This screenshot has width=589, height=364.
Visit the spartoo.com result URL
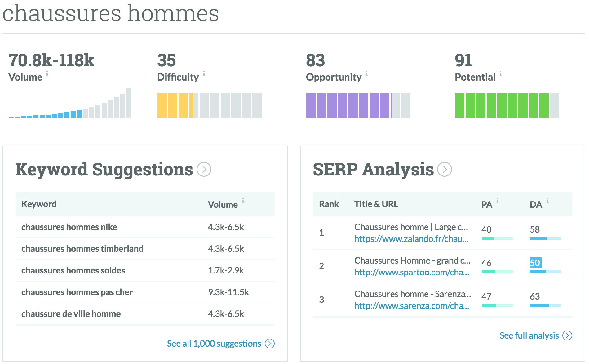[x=411, y=272]
